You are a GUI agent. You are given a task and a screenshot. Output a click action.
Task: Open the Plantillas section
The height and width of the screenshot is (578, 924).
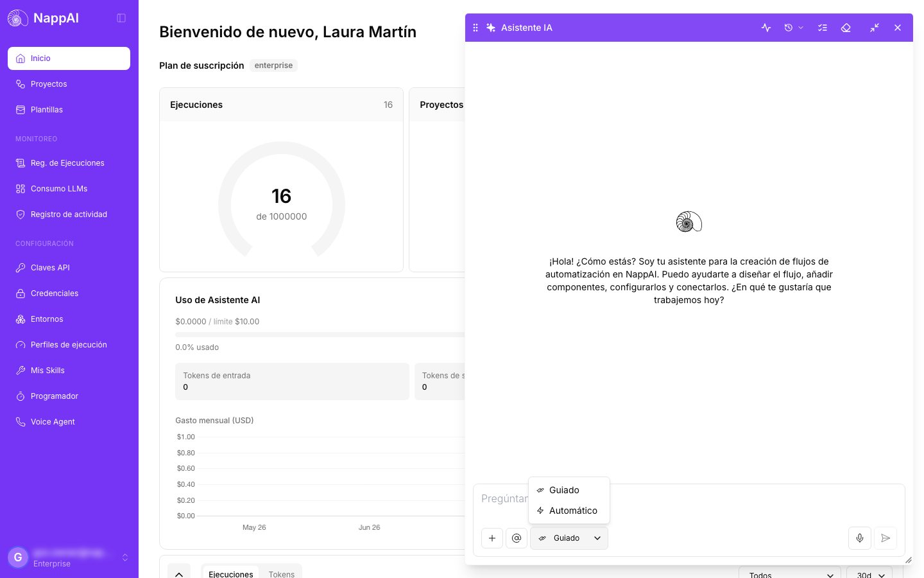coord(69,110)
